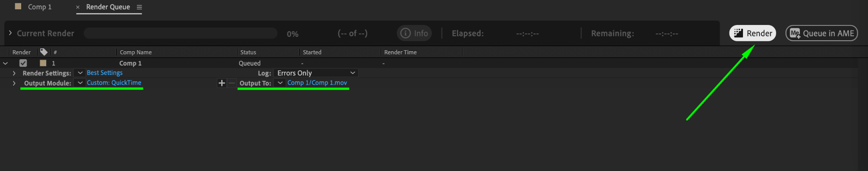Close the Render Queue tab
This screenshot has height=171, width=868.
[x=78, y=7]
